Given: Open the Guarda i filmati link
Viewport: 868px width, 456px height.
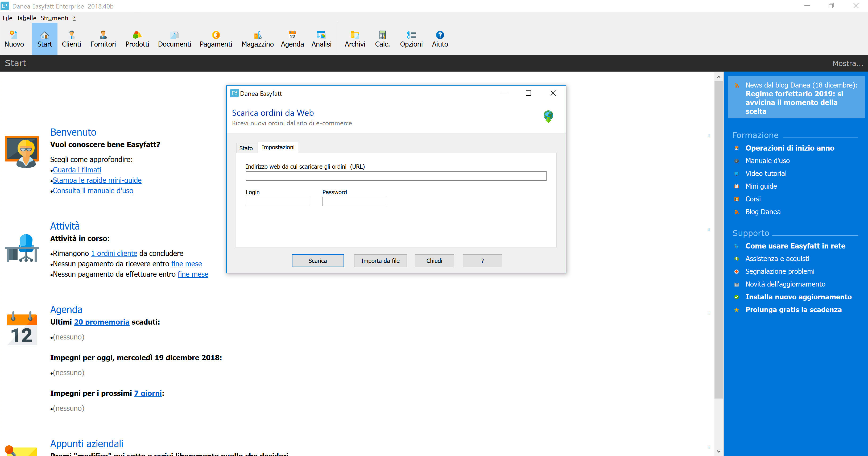Looking at the screenshot, I should [77, 170].
